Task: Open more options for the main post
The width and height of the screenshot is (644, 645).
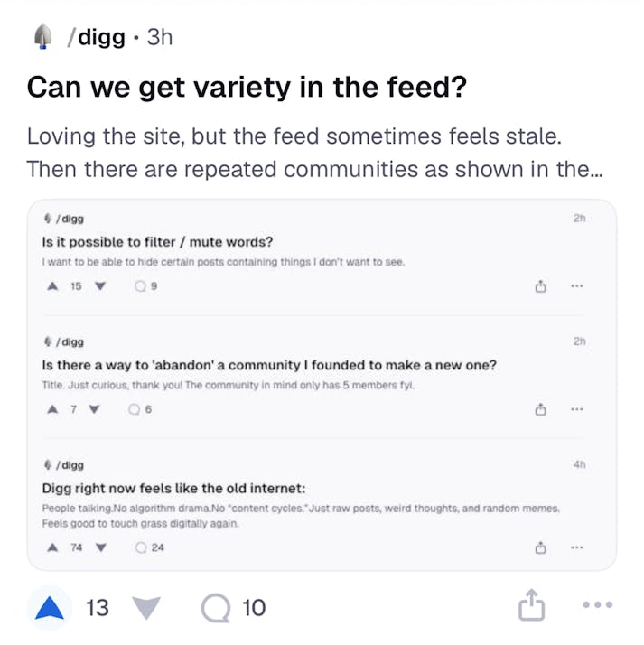Action: (x=597, y=605)
